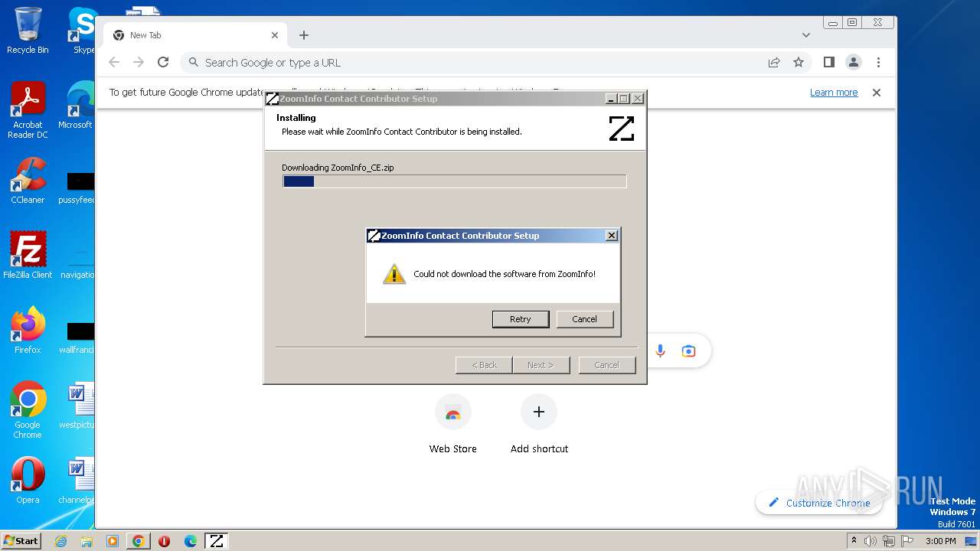This screenshot has height=551, width=980.
Task: Click the taskbar clock 3:00 PM
Action: (940, 541)
